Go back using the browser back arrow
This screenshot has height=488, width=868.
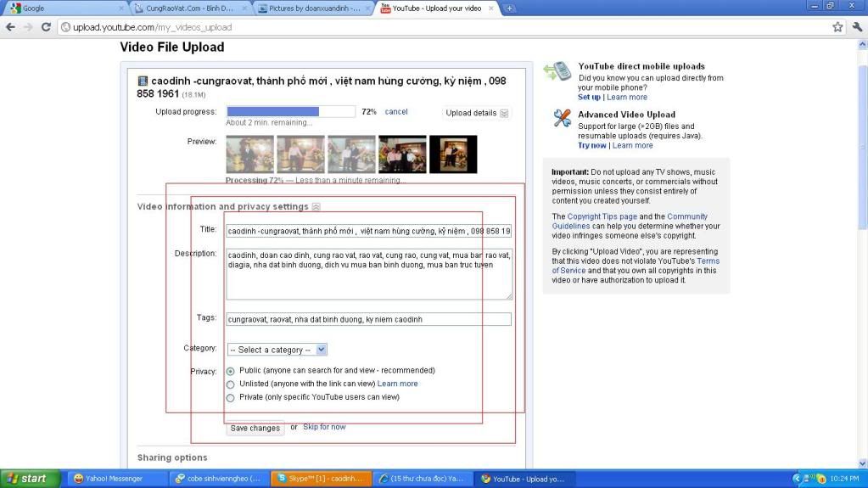[x=10, y=27]
